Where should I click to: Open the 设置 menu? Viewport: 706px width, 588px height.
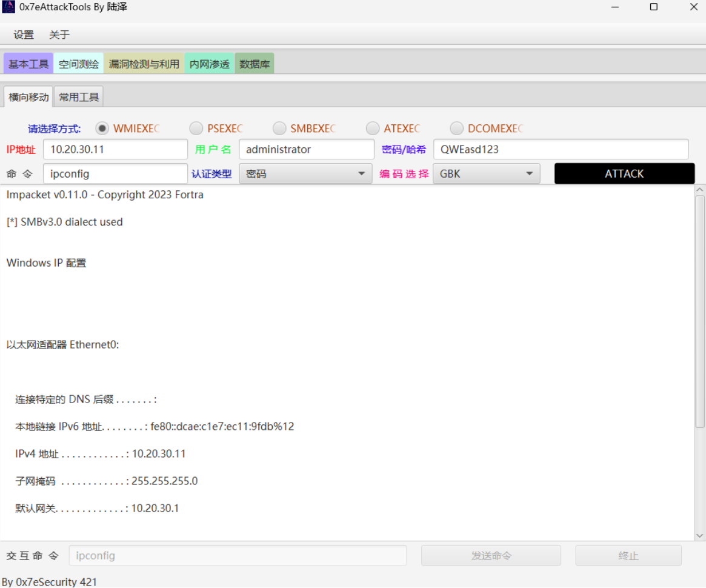pos(24,35)
